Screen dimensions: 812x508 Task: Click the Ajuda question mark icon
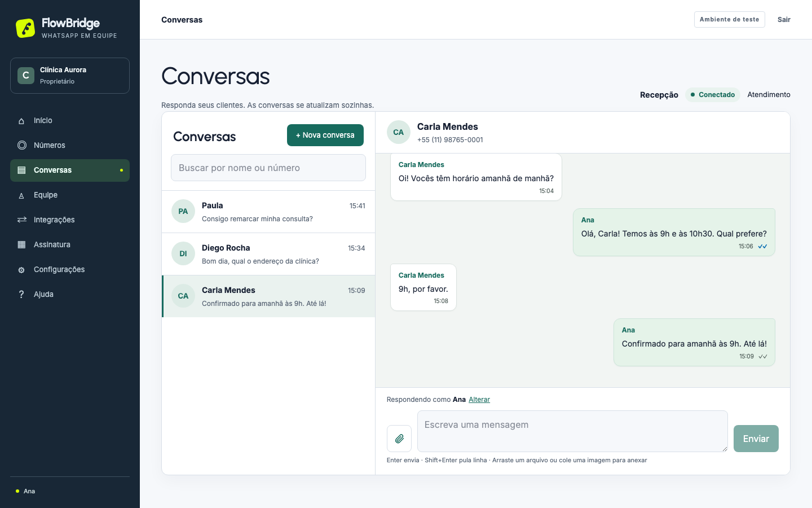click(x=21, y=294)
